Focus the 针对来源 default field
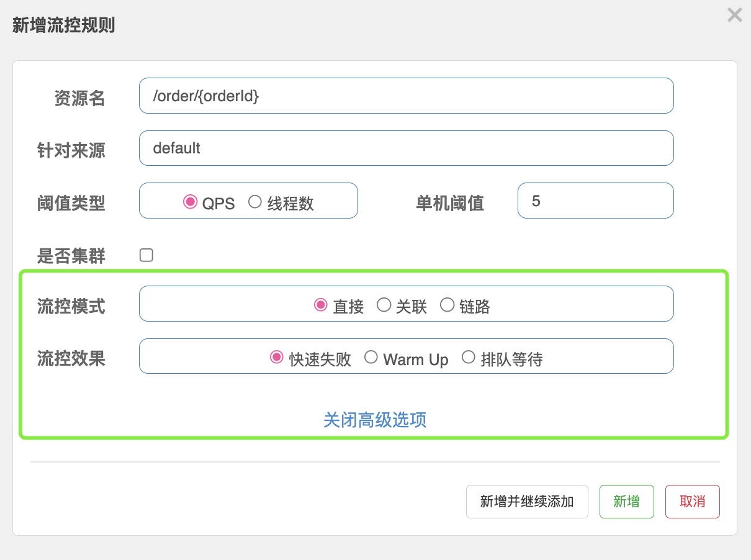 click(407, 148)
